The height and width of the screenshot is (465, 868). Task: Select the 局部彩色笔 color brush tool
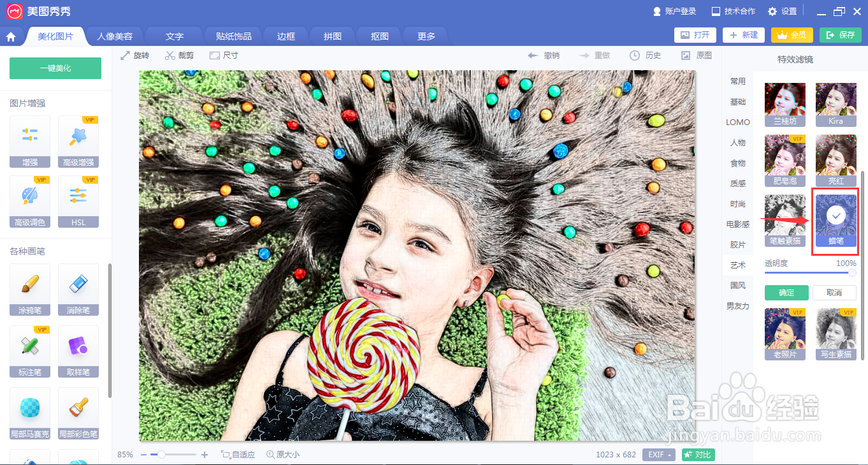tap(78, 413)
